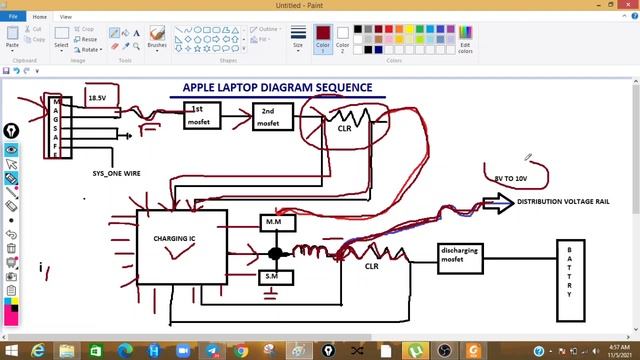
Task: Switch to the Home tab
Action: (x=40, y=17)
